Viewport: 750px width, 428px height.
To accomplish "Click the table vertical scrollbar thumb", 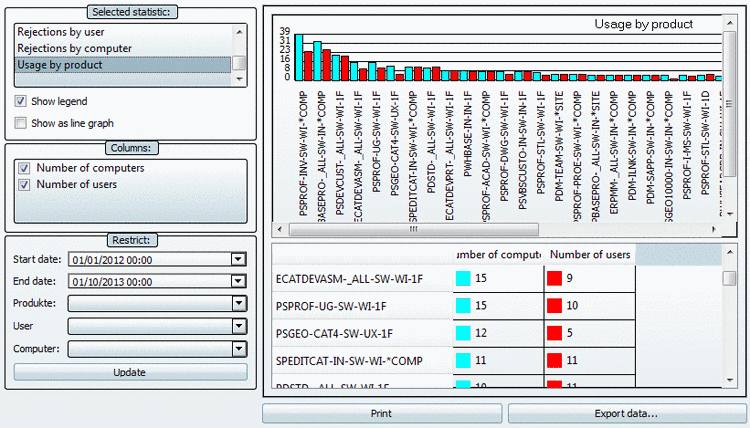I will (x=729, y=278).
